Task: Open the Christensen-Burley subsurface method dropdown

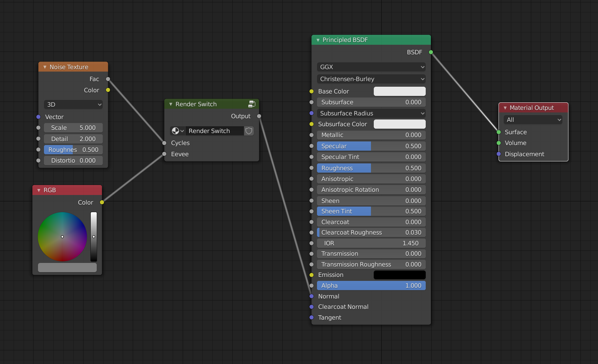Action: click(371, 79)
